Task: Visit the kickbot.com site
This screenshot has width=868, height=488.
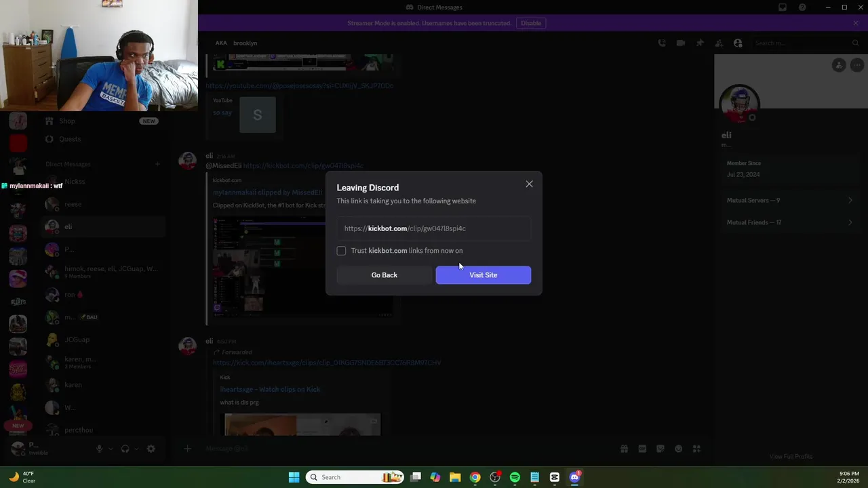Action: (483, 274)
